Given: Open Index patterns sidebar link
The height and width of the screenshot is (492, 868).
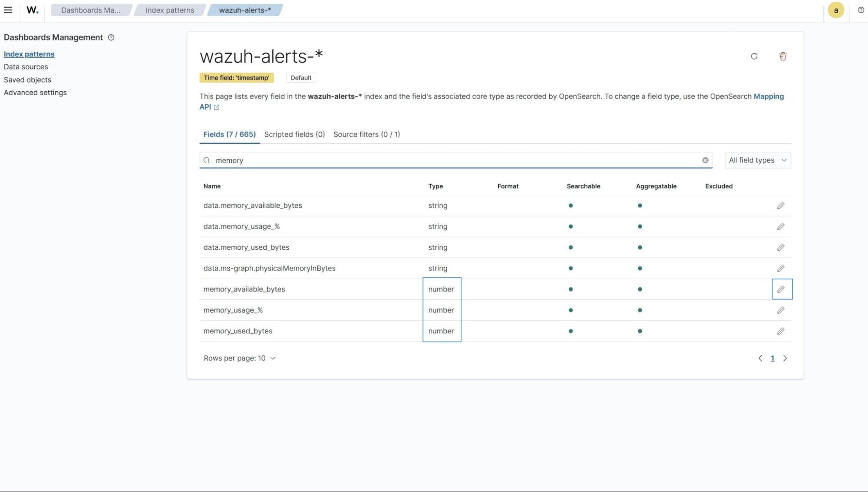Looking at the screenshot, I should pos(29,54).
